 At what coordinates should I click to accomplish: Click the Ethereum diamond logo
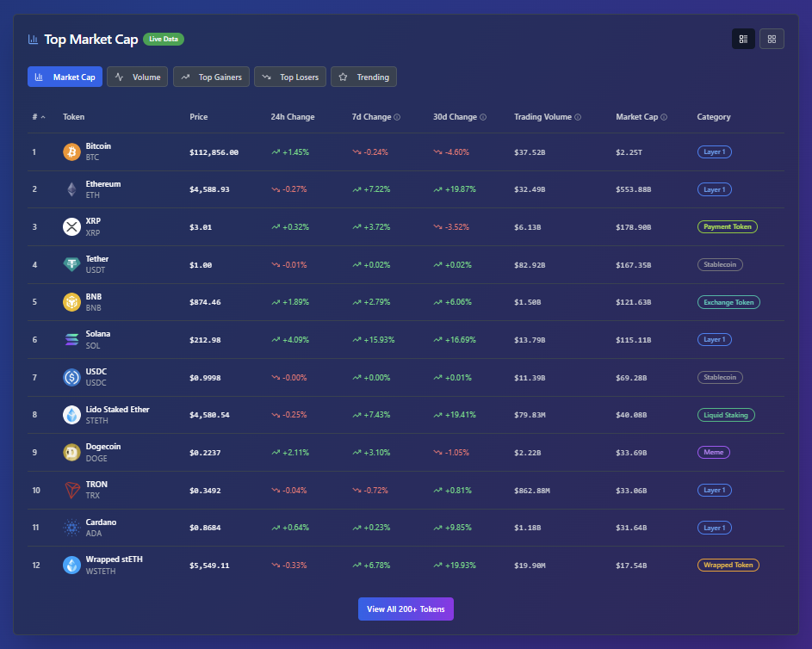(x=72, y=189)
